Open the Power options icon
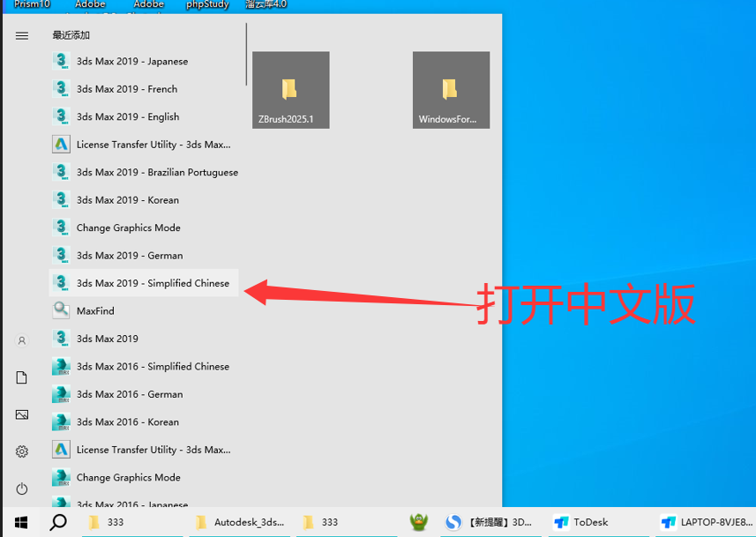The image size is (756, 537). [x=22, y=489]
